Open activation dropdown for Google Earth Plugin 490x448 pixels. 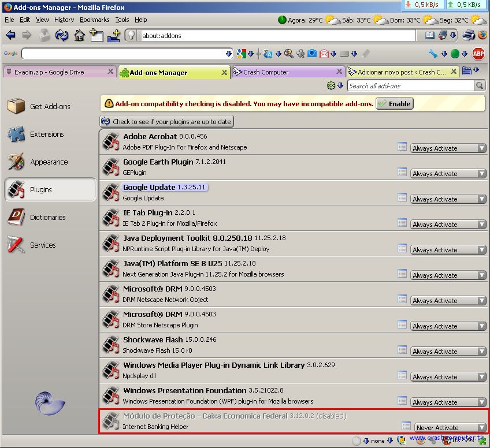pos(448,174)
